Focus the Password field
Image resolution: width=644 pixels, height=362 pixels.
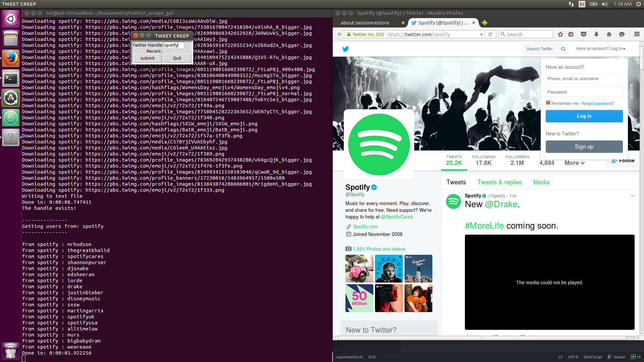pos(584,92)
